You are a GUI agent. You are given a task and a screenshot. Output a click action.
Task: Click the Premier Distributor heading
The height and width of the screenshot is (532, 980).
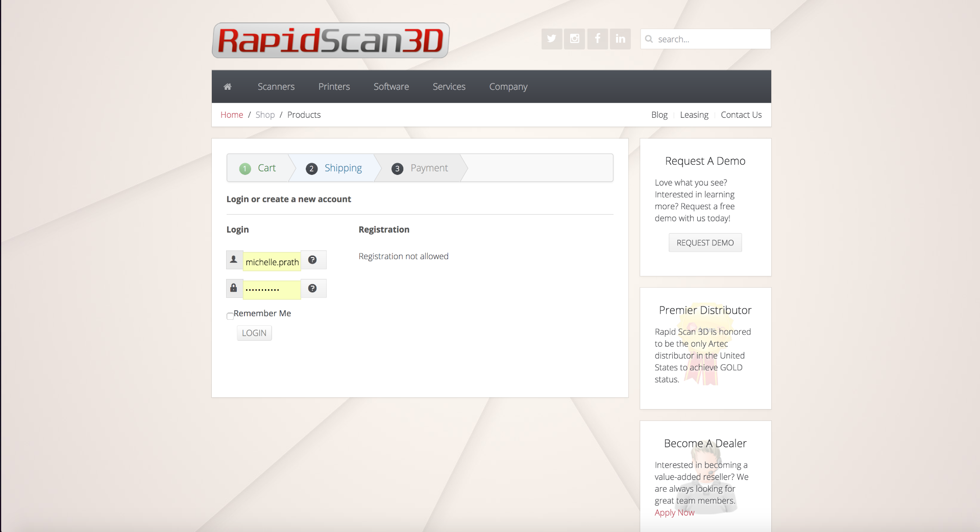point(705,310)
